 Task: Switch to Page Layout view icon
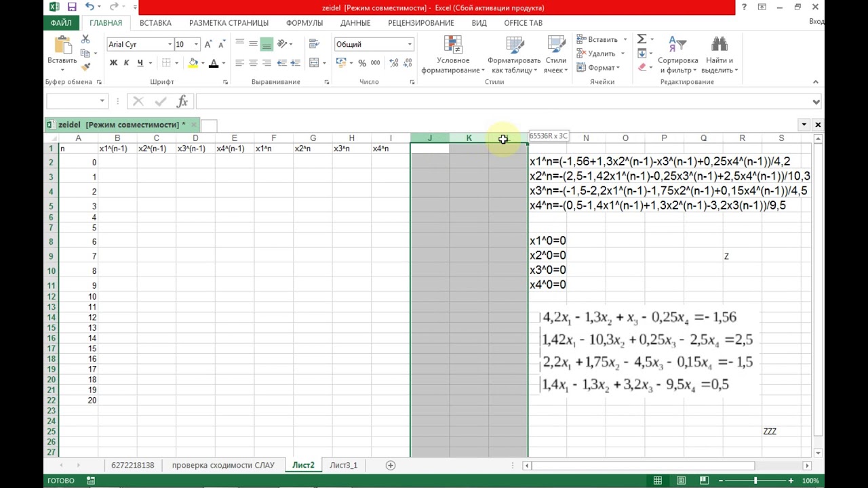(x=682, y=481)
